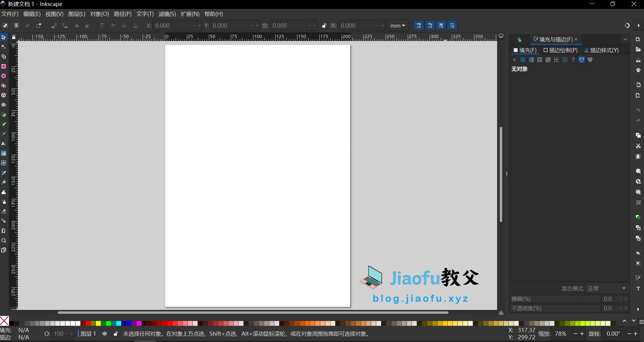644x342 pixels.
Task: Choose flat color fill button
Action: click(523, 60)
